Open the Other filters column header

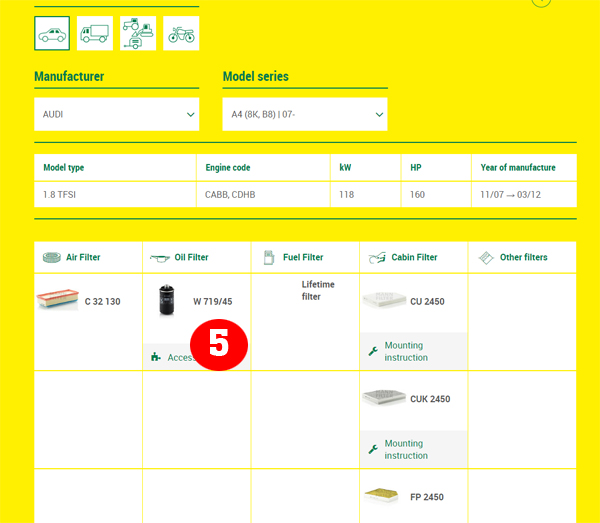[x=522, y=257]
